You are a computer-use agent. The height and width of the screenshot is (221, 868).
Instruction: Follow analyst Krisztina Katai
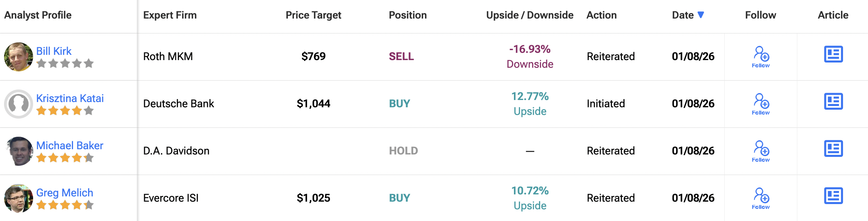(x=761, y=104)
